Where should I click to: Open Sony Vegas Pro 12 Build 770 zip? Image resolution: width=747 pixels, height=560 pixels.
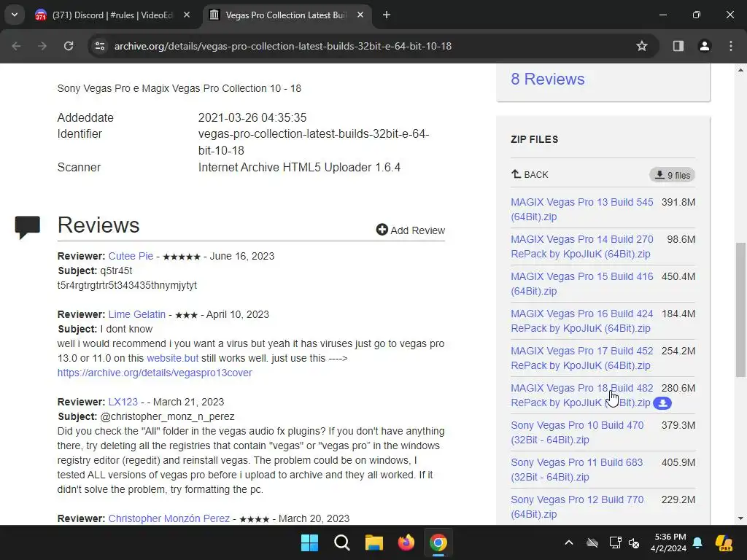[x=577, y=506]
